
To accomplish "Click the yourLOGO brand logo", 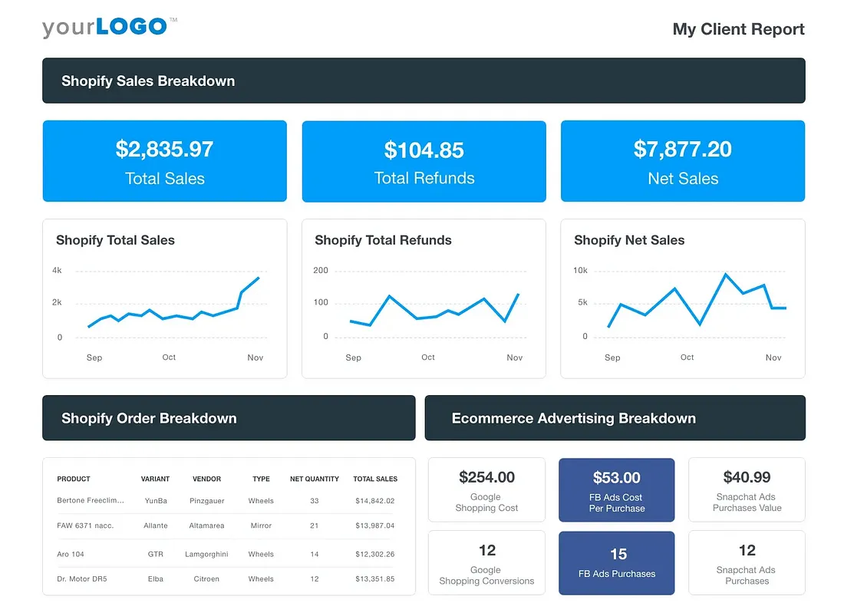I will coord(109,27).
